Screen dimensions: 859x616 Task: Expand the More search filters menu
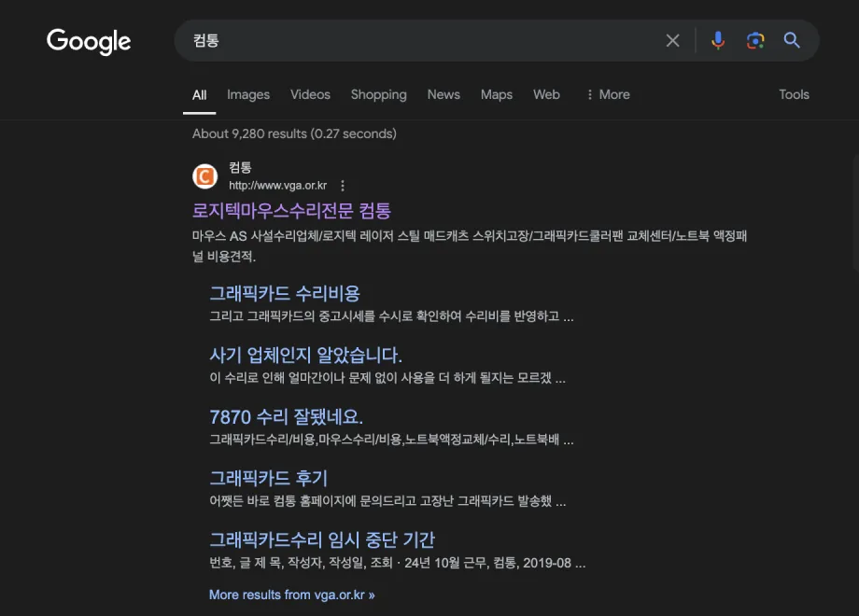(x=608, y=94)
